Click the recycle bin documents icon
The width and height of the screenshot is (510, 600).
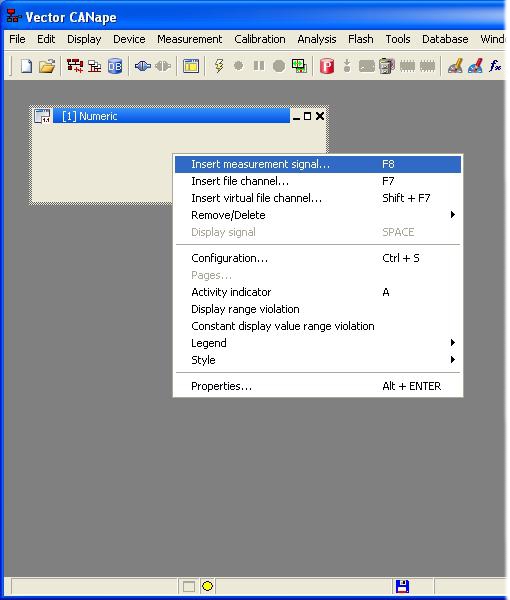click(387, 66)
